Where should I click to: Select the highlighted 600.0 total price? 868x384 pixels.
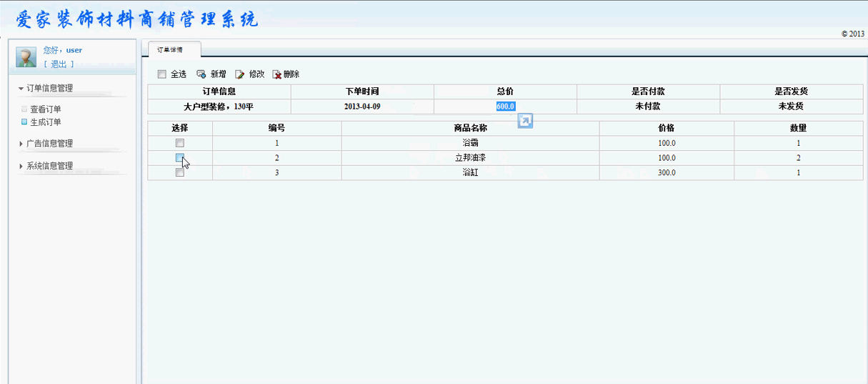tap(506, 106)
